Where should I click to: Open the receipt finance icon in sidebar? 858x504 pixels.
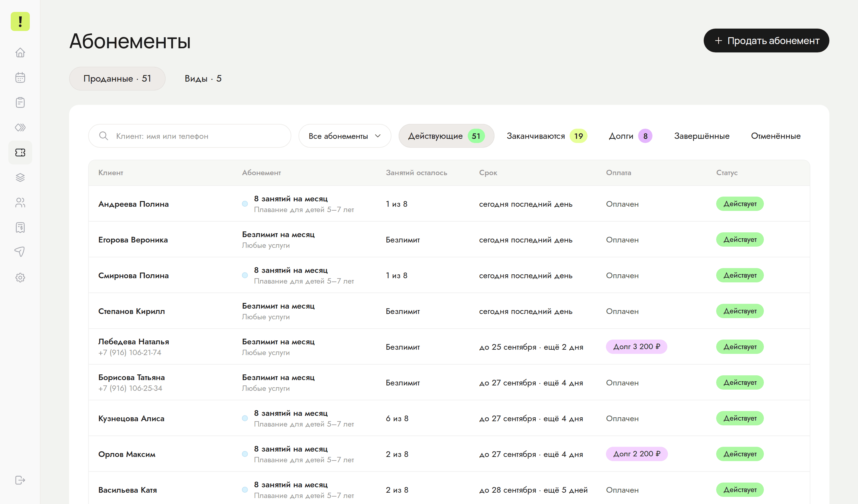tap(20, 228)
